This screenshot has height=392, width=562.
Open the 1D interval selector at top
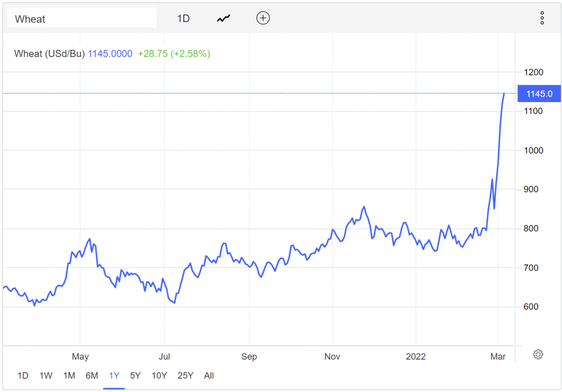tap(183, 18)
